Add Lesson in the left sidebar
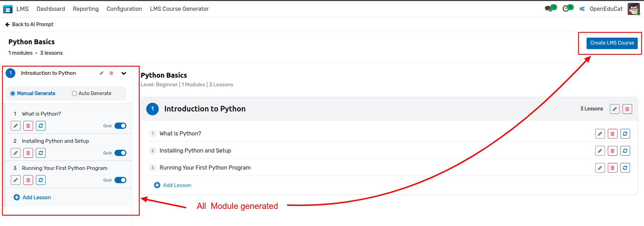The height and width of the screenshot is (226, 644). tap(32, 197)
